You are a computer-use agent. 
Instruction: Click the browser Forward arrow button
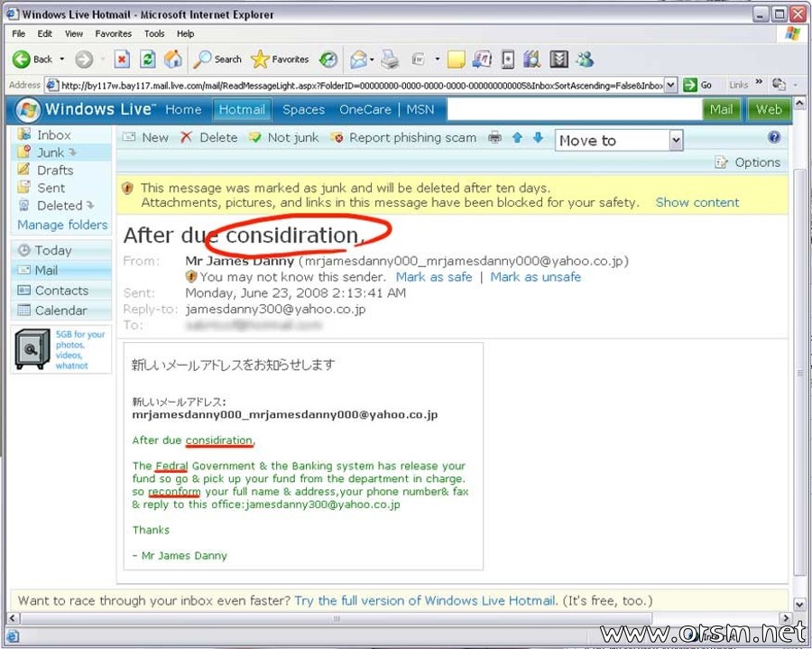[x=84, y=60]
